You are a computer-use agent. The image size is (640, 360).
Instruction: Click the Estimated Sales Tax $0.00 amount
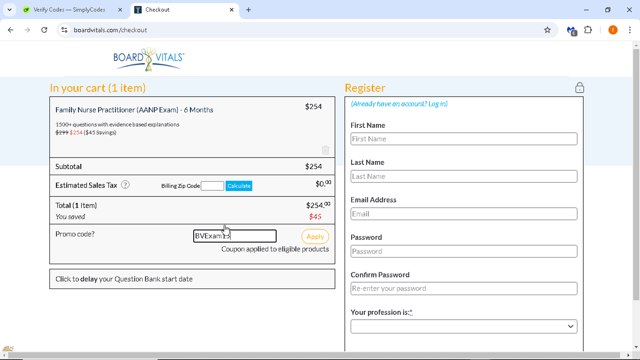(x=323, y=184)
